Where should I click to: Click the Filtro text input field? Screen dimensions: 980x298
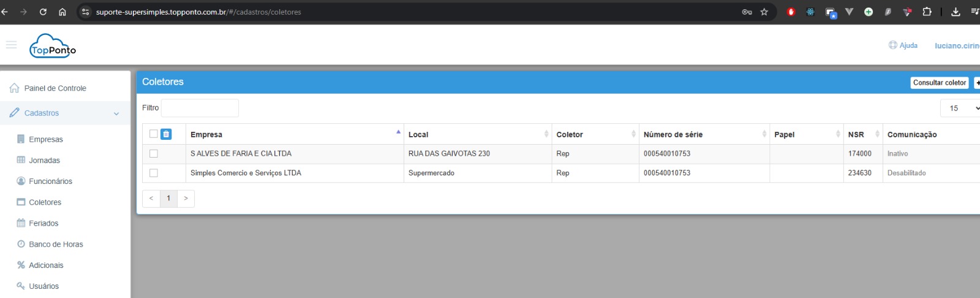[x=200, y=108]
